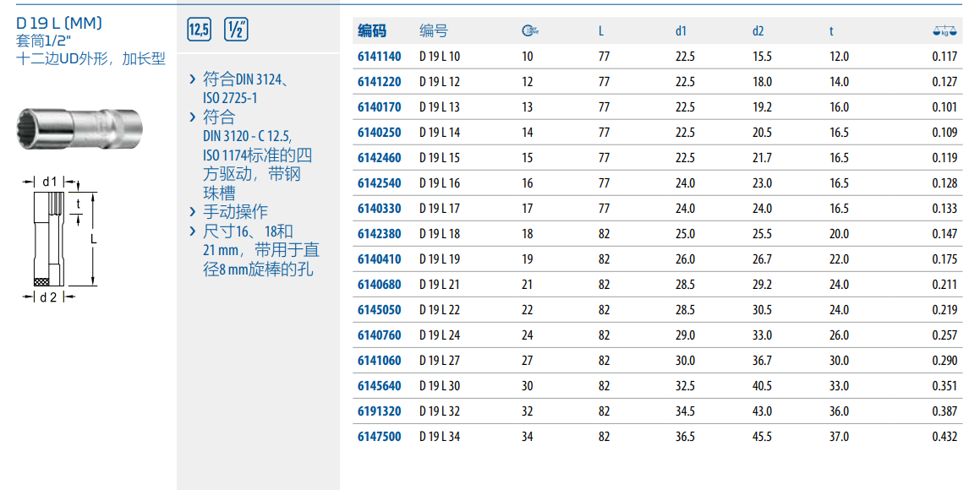
Task: Select the 编号 column header
Action: (x=434, y=31)
